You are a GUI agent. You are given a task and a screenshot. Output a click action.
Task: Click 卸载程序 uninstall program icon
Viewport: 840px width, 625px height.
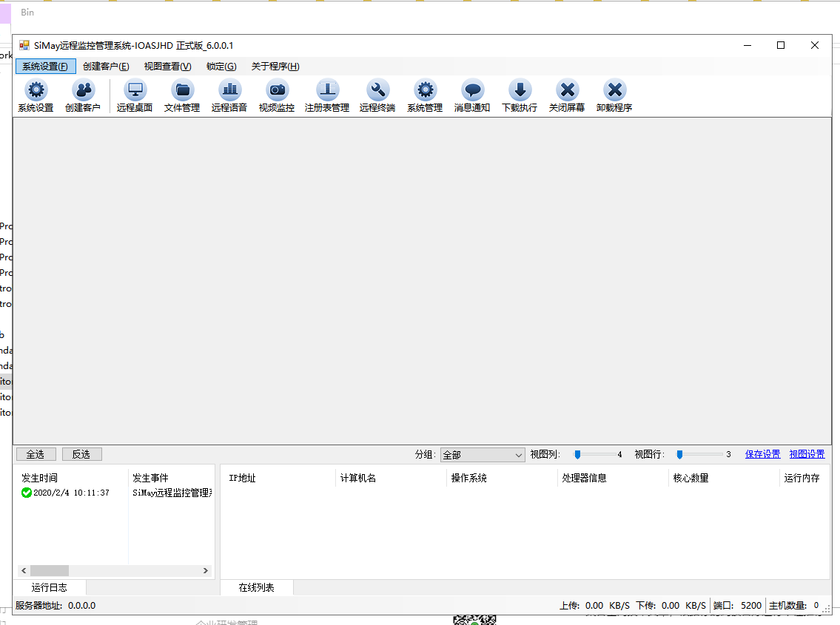[614, 96]
